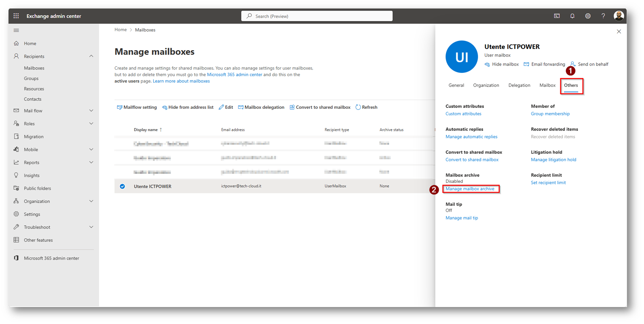Open the Custom attributes link
The height and width of the screenshot is (324, 644).
pos(463,114)
